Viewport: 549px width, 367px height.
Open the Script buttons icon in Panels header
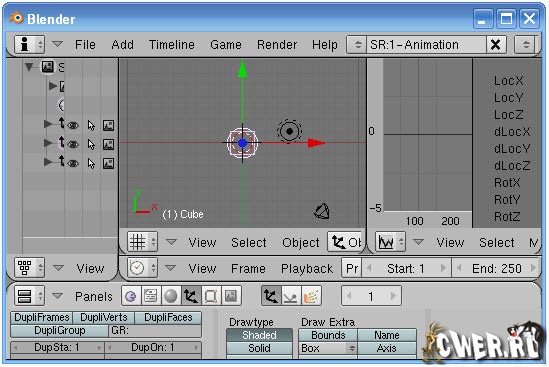pos(151,296)
